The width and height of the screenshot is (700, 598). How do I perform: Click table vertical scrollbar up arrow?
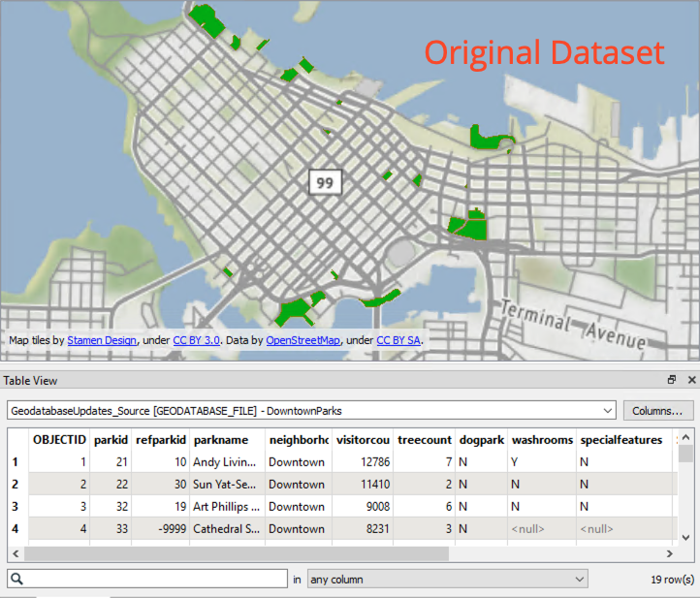pyautogui.click(x=686, y=435)
